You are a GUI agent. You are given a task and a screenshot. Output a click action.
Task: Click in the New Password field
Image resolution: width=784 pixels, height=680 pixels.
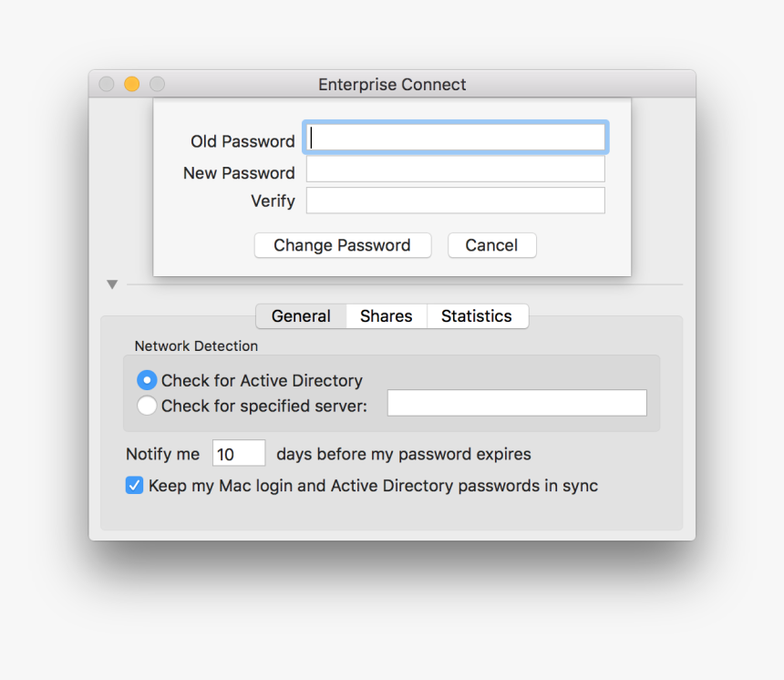coord(455,170)
